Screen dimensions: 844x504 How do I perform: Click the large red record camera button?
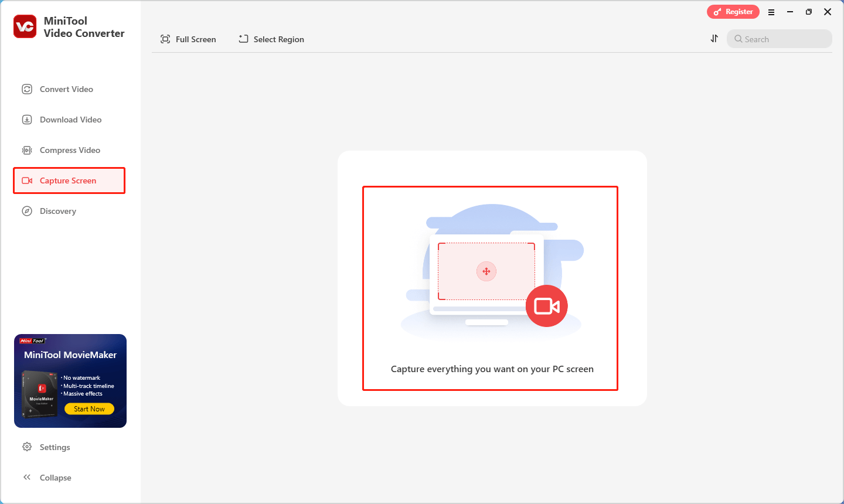(547, 306)
